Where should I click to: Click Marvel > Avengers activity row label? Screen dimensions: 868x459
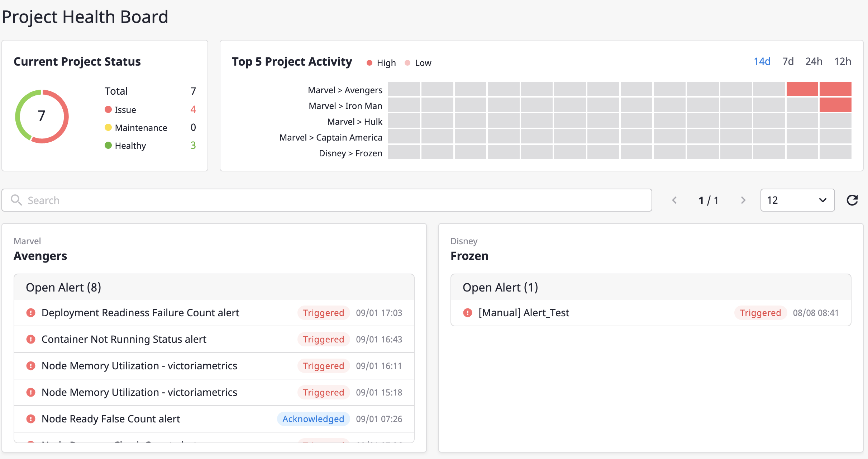(345, 90)
